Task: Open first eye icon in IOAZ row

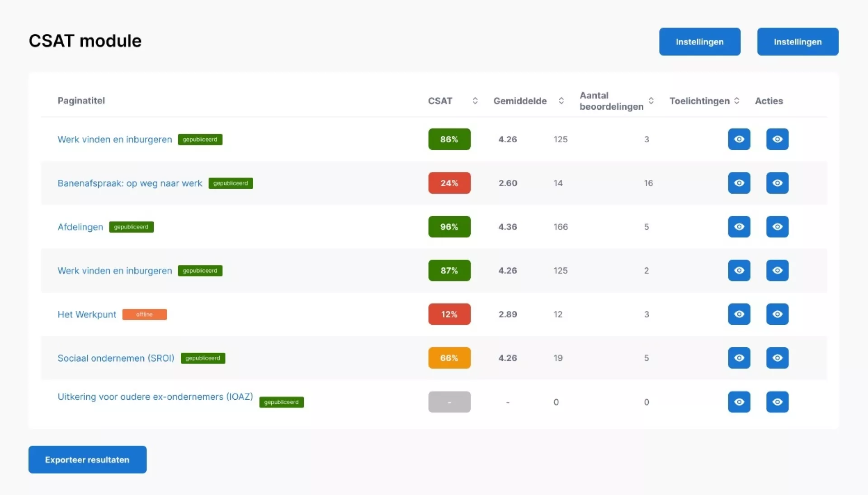Action: (739, 402)
